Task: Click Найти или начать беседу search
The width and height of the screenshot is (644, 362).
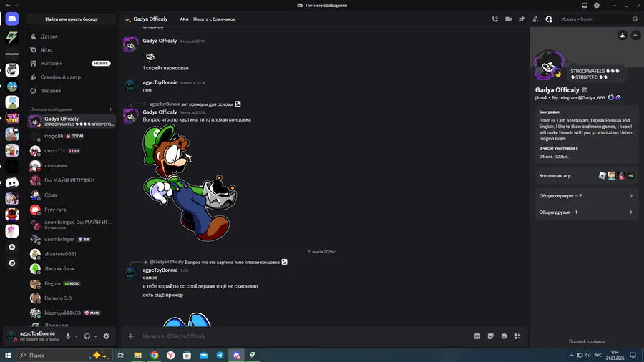Action: pyautogui.click(x=72, y=19)
